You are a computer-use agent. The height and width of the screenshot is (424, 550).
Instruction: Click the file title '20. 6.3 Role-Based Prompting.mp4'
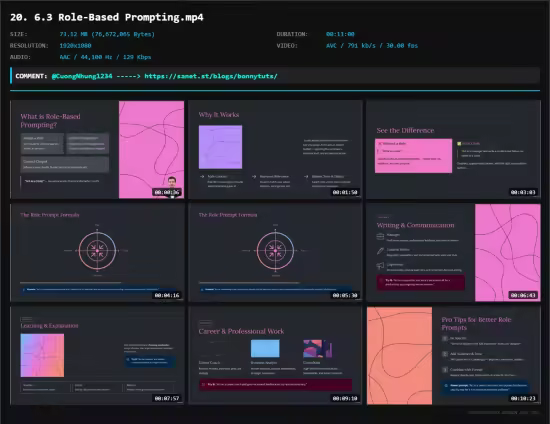[x=107, y=17]
